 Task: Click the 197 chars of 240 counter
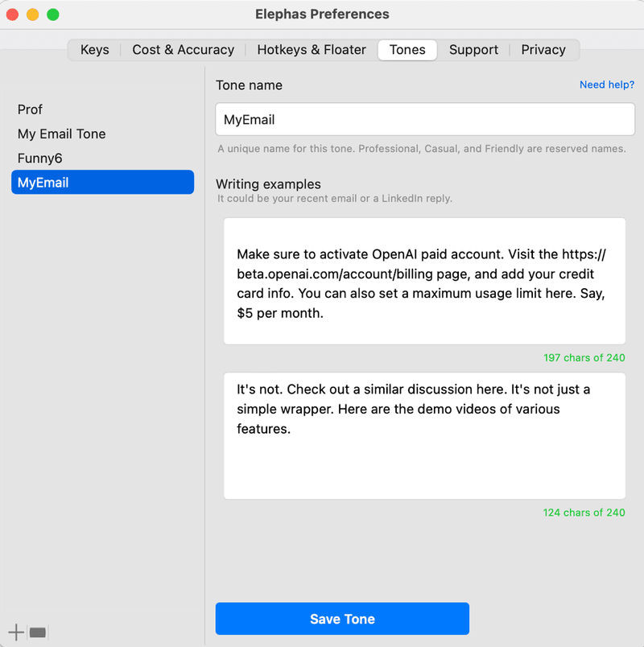[x=584, y=357]
